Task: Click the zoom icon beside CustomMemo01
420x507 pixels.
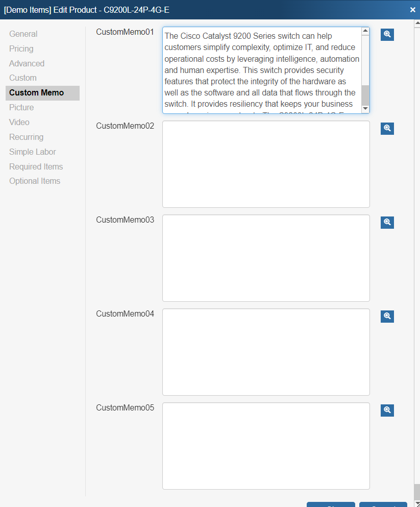Action: (x=387, y=35)
